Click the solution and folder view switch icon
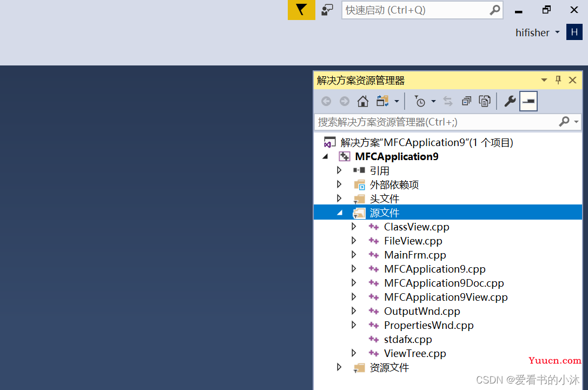This screenshot has height=390, width=588. click(x=382, y=101)
